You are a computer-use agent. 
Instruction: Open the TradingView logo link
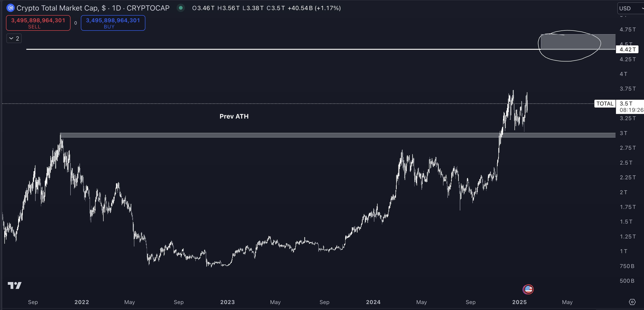14,285
